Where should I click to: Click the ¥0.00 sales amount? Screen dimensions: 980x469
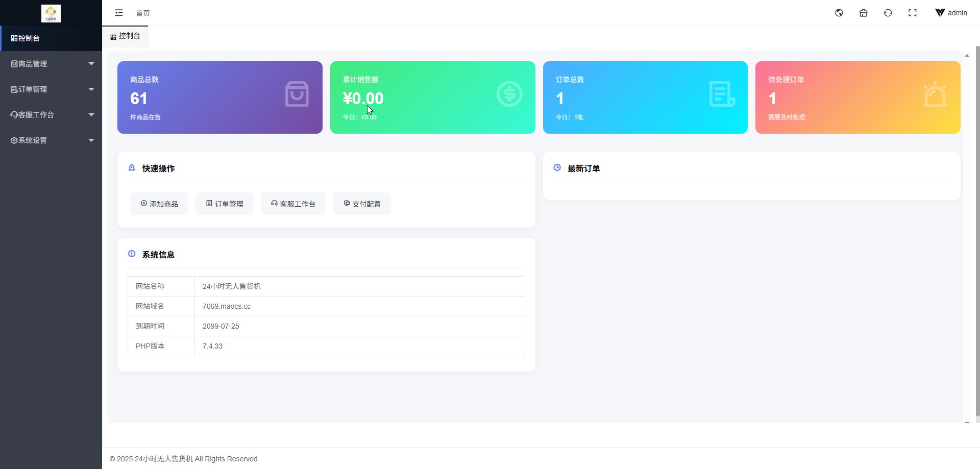point(363,98)
